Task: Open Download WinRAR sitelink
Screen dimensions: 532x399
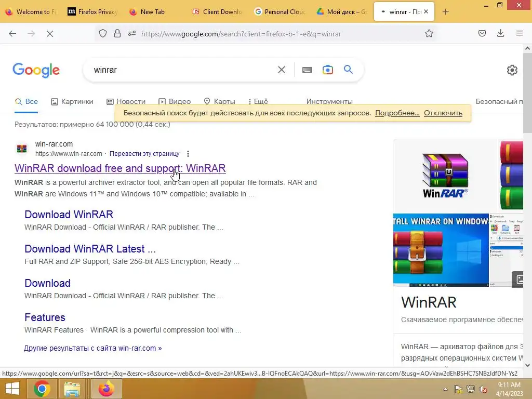Action: point(69,215)
